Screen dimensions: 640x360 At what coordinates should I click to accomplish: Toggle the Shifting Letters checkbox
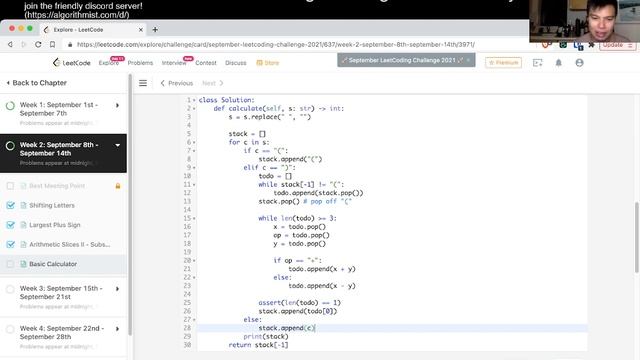10,205
